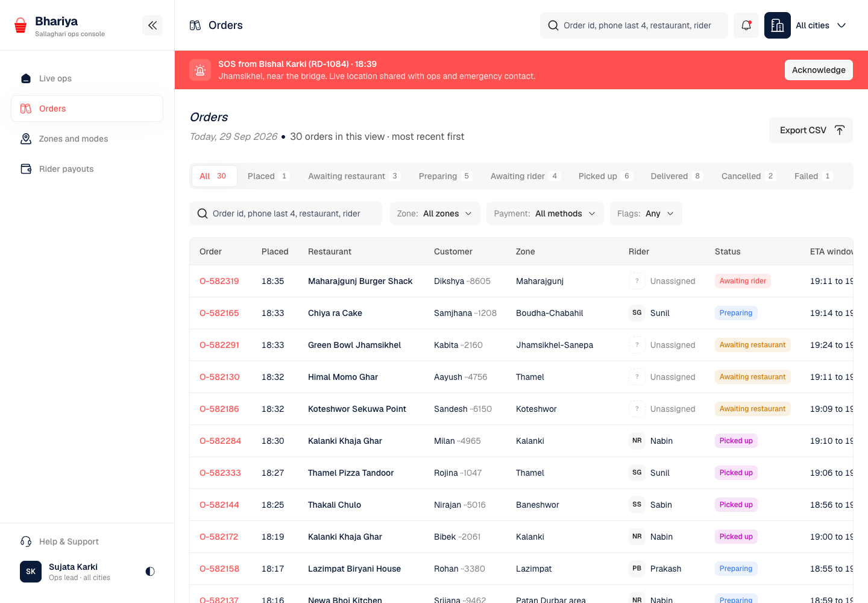This screenshot has width=868, height=603.
Task: Click the unassigned rider icon for O-582319
Action: click(x=637, y=281)
